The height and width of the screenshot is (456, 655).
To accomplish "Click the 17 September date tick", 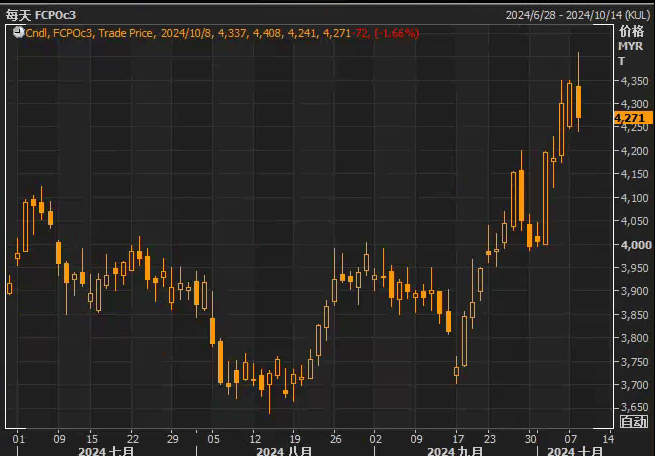I will tap(458, 439).
